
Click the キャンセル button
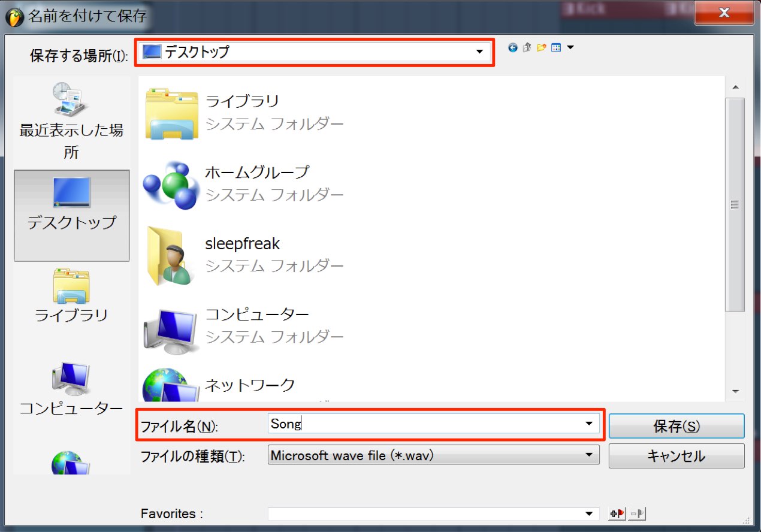[x=677, y=456]
